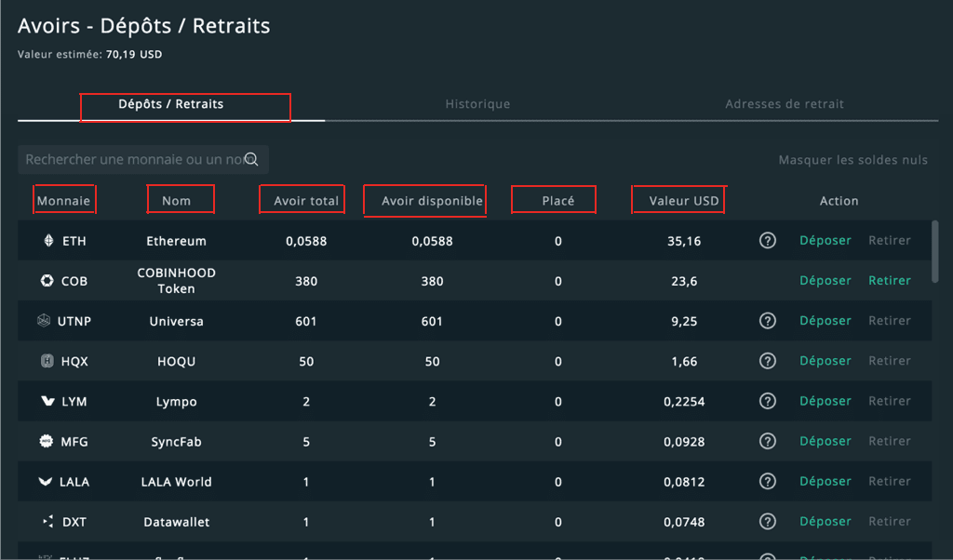953x560 pixels.
Task: Click Retirer for Datawallet
Action: pos(890,521)
